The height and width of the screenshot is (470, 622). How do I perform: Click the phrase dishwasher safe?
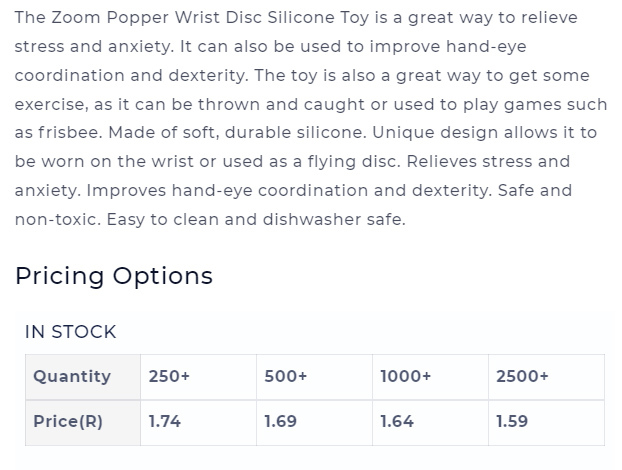coord(334,219)
